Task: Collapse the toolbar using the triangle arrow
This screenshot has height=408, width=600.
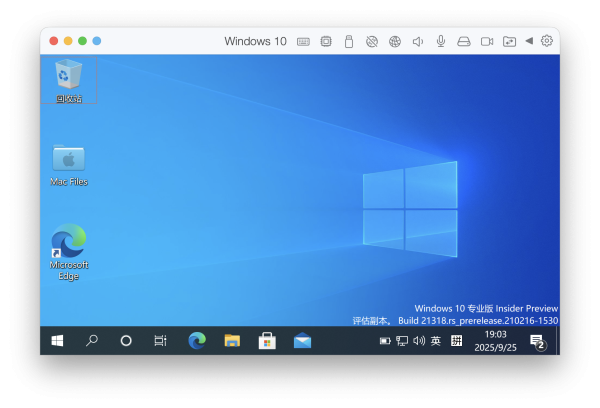Action: pos(529,41)
